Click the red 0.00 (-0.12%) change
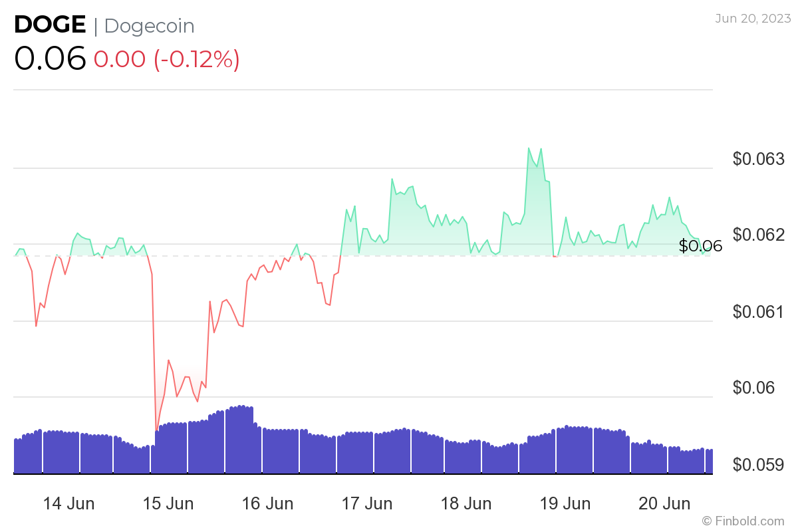The height and width of the screenshot is (532, 798). coord(166,59)
